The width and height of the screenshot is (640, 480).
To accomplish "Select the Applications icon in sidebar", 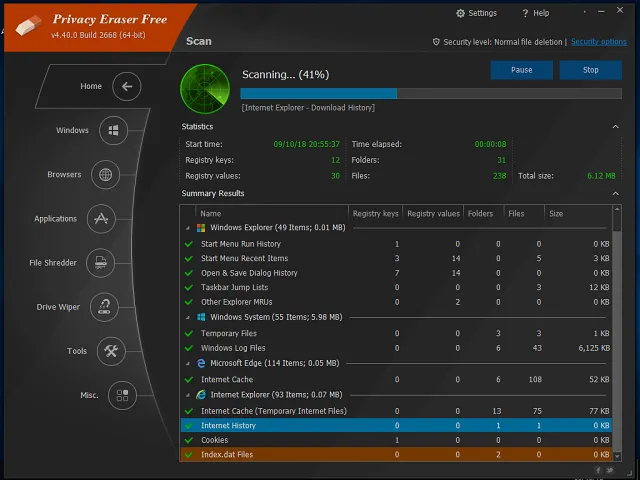I will (x=100, y=219).
